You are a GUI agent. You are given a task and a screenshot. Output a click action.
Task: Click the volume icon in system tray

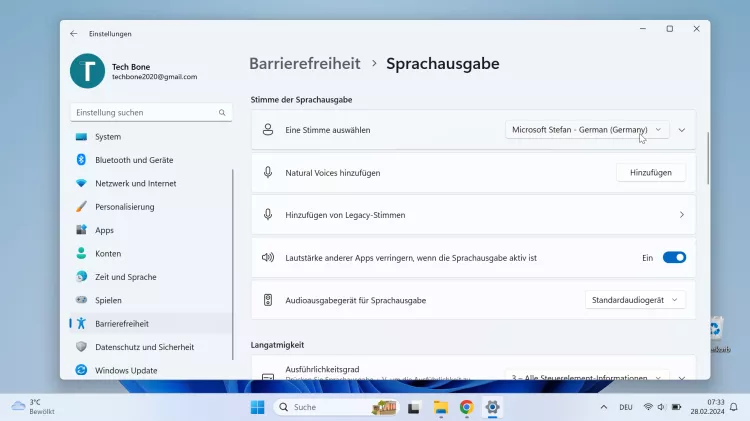tap(662, 407)
